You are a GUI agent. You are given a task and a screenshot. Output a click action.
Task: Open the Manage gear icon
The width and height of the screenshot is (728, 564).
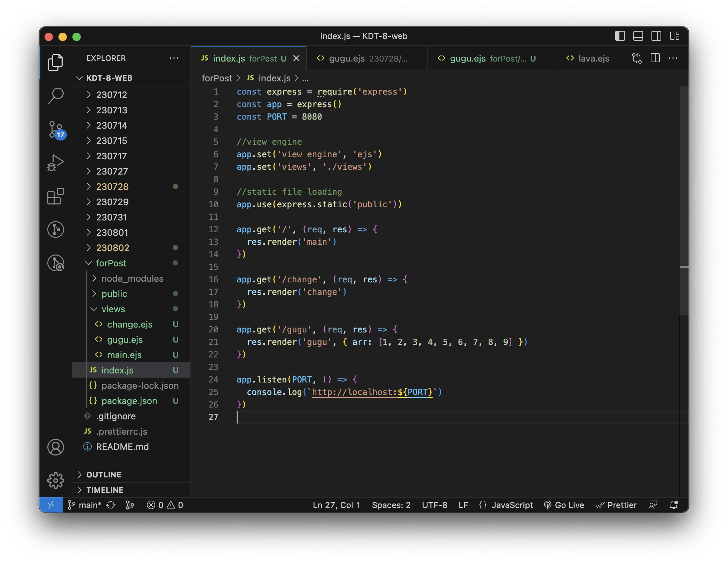55,481
